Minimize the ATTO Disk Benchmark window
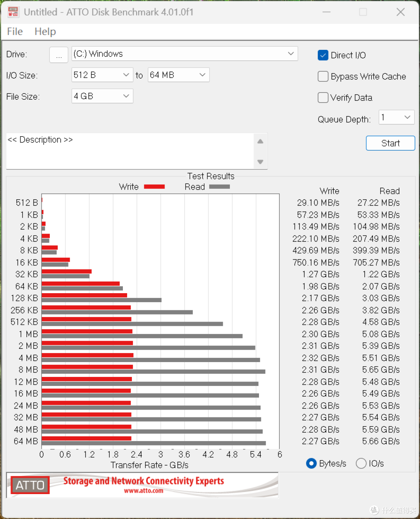 click(326, 12)
